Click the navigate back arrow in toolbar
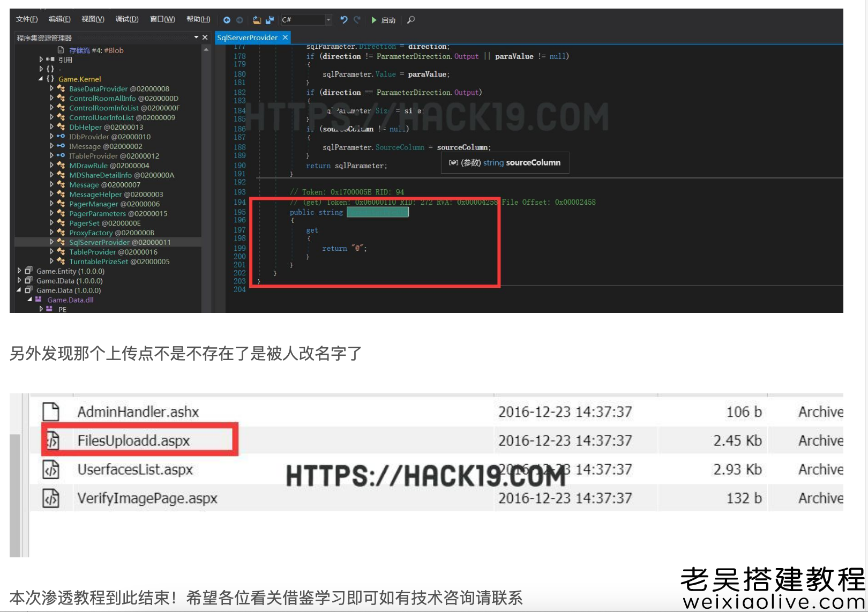 click(227, 20)
